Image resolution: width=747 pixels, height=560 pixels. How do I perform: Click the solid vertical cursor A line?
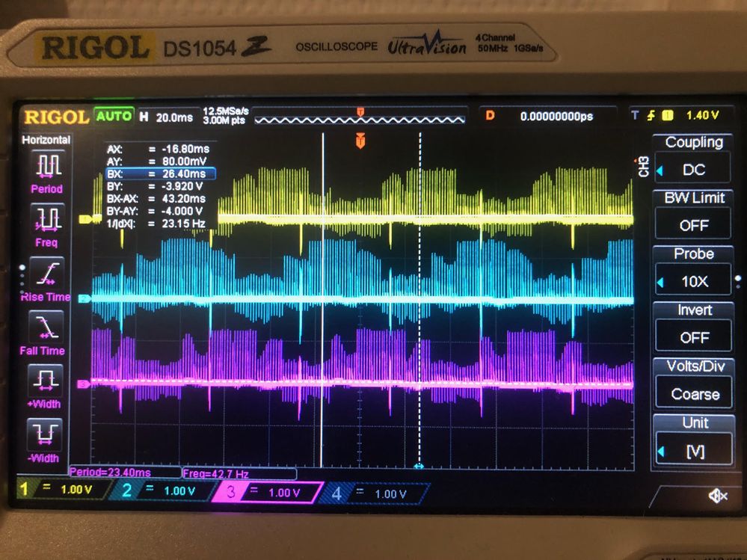322,300
